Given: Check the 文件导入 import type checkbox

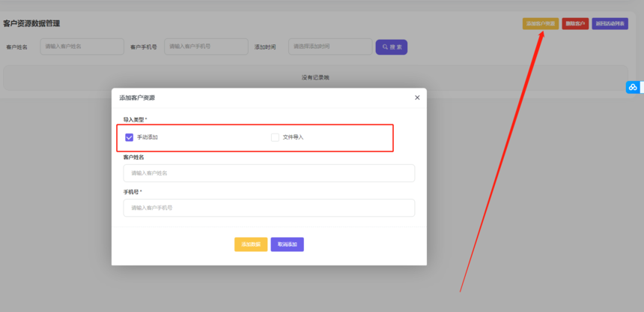Looking at the screenshot, I should coord(275,137).
